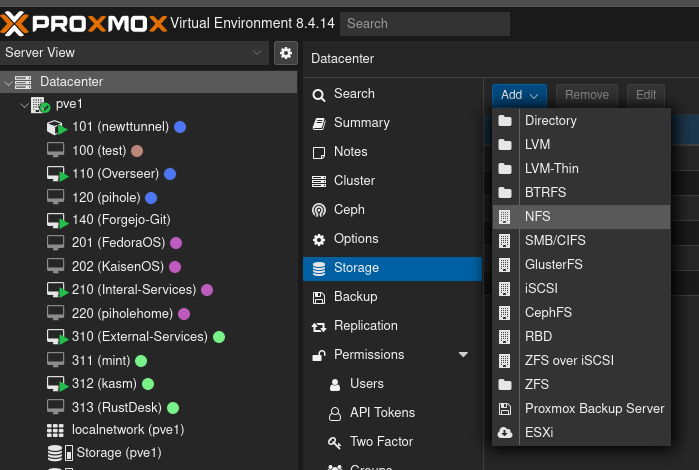Screen dimensions: 699x470
Task: Choose LVM storage type
Action: pos(581,144)
